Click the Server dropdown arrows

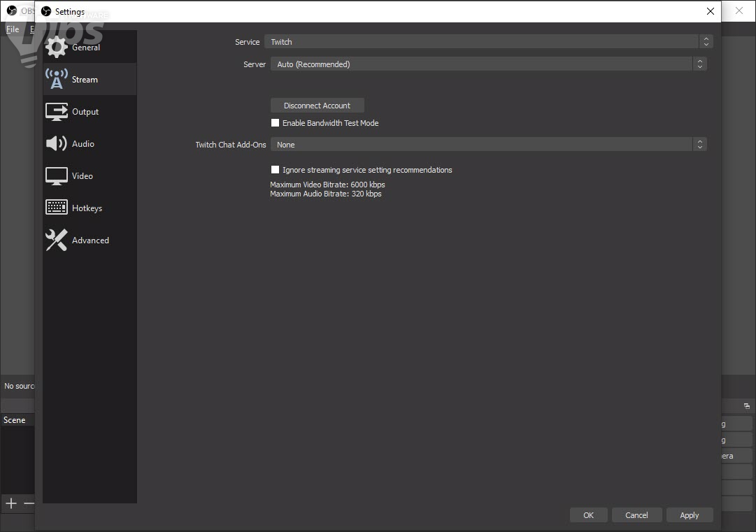coord(700,64)
